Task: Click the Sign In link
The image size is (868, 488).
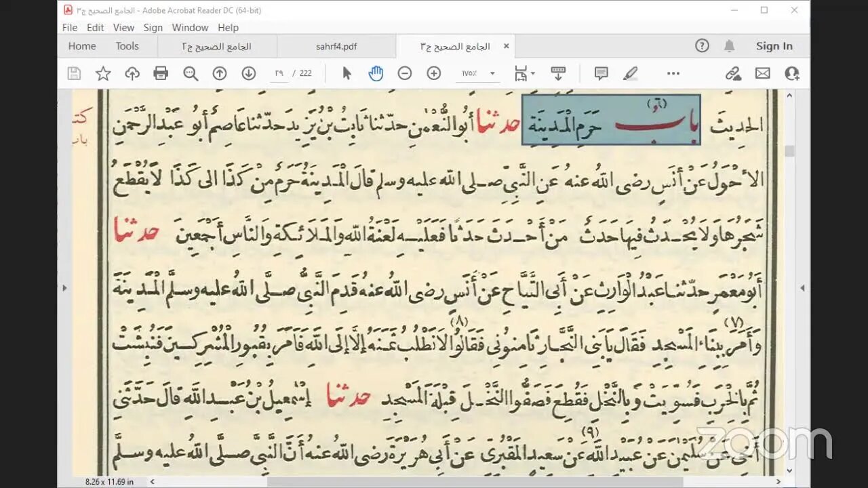Action: click(x=774, y=46)
